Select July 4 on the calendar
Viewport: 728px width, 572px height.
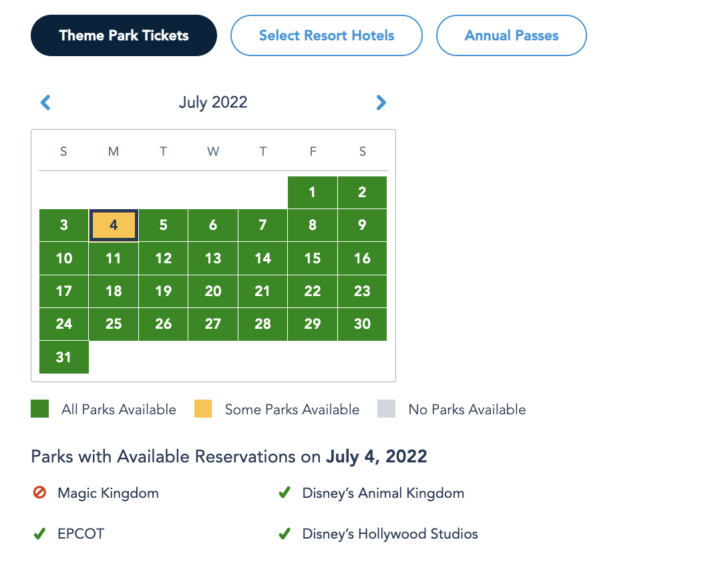click(x=114, y=225)
